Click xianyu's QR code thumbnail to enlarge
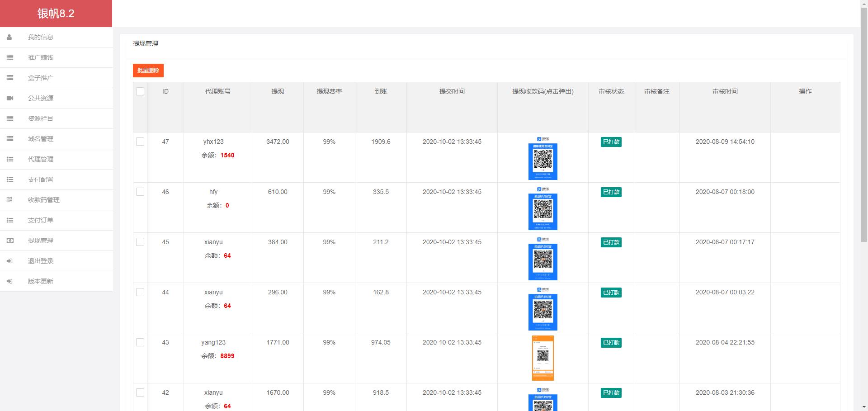Viewport: 868px width, 411px height. (x=542, y=261)
